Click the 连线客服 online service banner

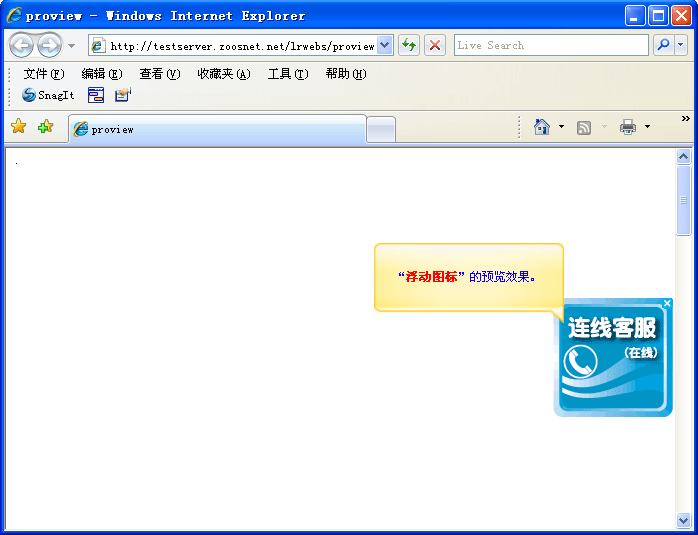612,358
